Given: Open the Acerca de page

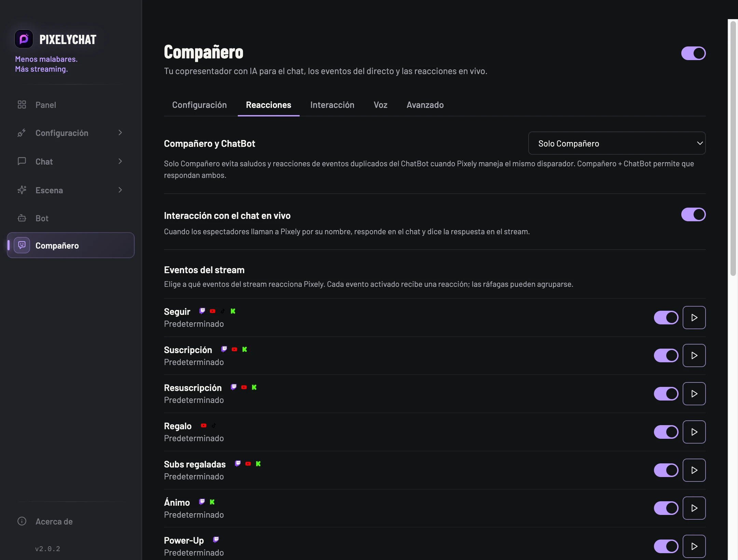Looking at the screenshot, I should [x=71, y=521].
